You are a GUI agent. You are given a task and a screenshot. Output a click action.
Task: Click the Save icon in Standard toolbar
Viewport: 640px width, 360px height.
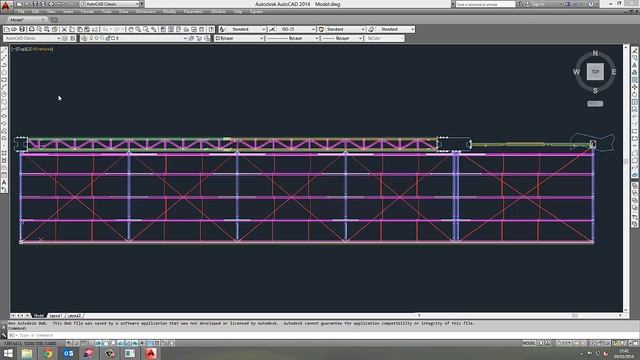click(x=22, y=29)
